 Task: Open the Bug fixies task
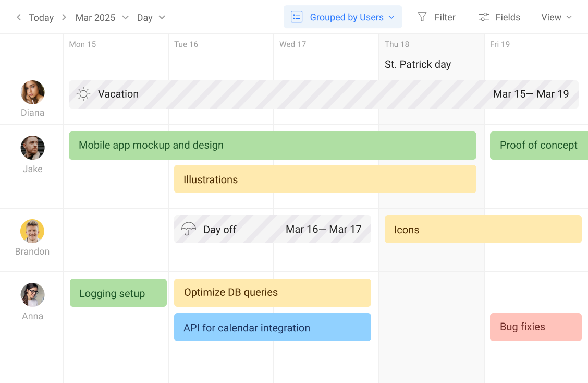pos(535,327)
